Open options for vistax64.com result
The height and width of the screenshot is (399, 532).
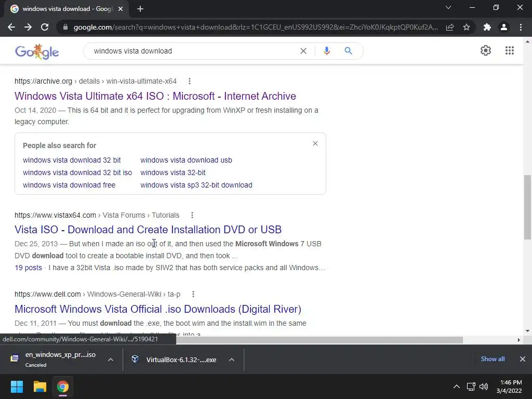tap(192, 215)
